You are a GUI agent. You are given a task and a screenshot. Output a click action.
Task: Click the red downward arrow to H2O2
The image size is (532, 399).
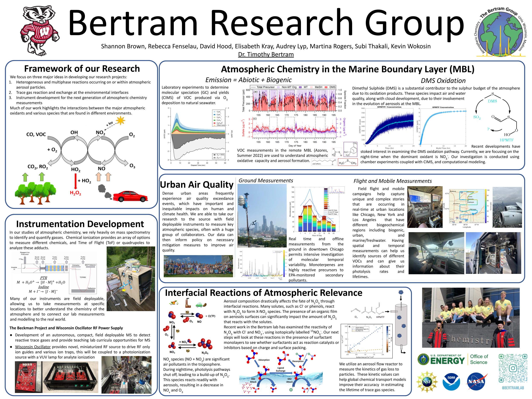pos(75,181)
